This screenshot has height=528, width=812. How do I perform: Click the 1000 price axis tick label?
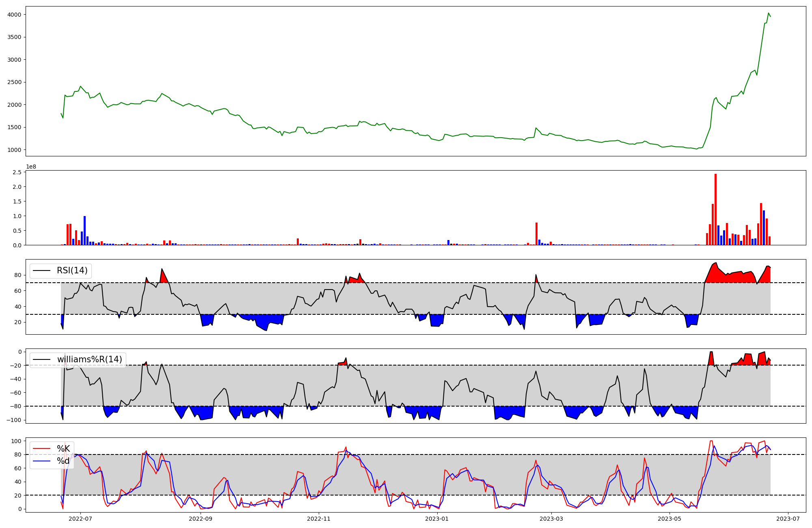pyautogui.click(x=14, y=150)
